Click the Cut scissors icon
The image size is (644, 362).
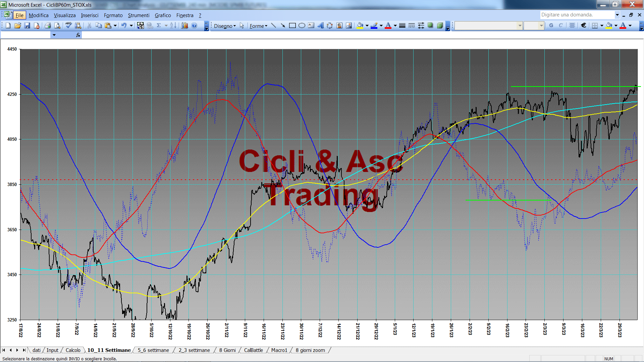coord(89,25)
